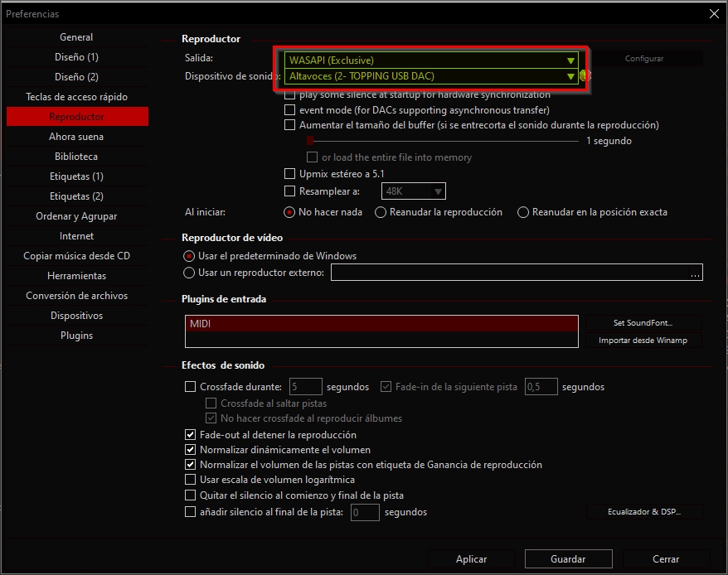Viewport: 728px width, 575px height.
Task: Select MIDI in input plugins list
Action: pos(381,324)
